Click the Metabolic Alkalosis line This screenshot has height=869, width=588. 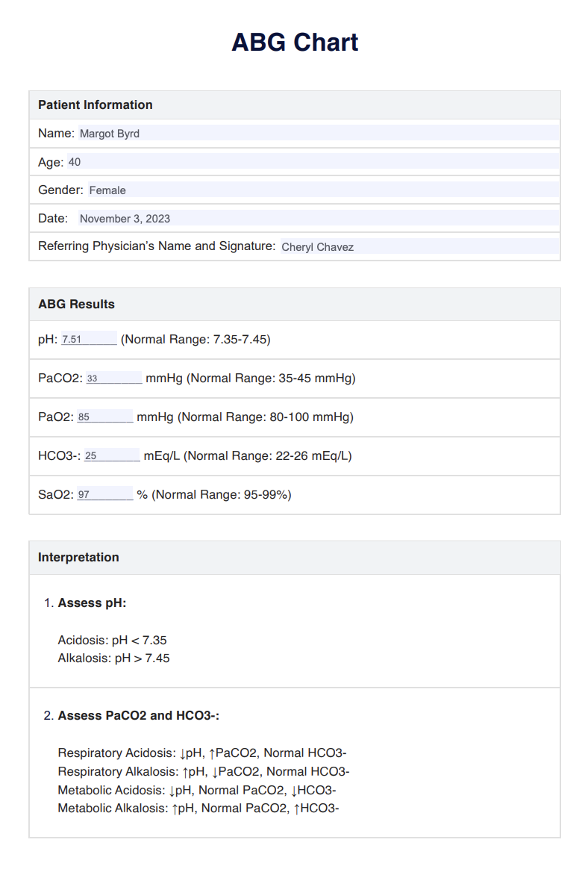coord(198,809)
